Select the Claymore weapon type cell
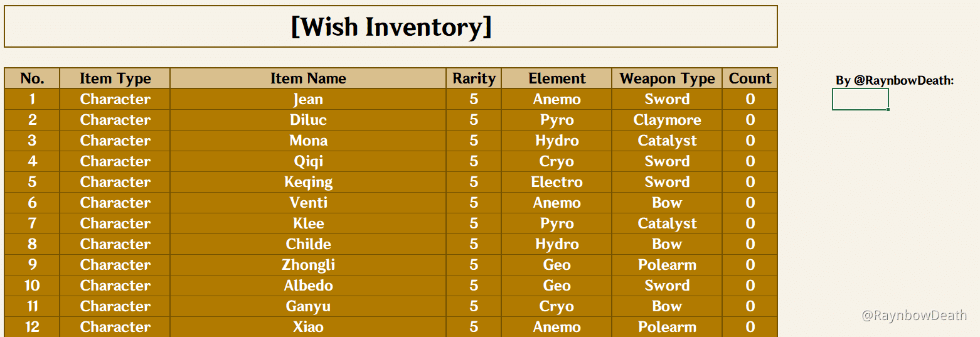This screenshot has height=337, width=980. click(x=667, y=120)
